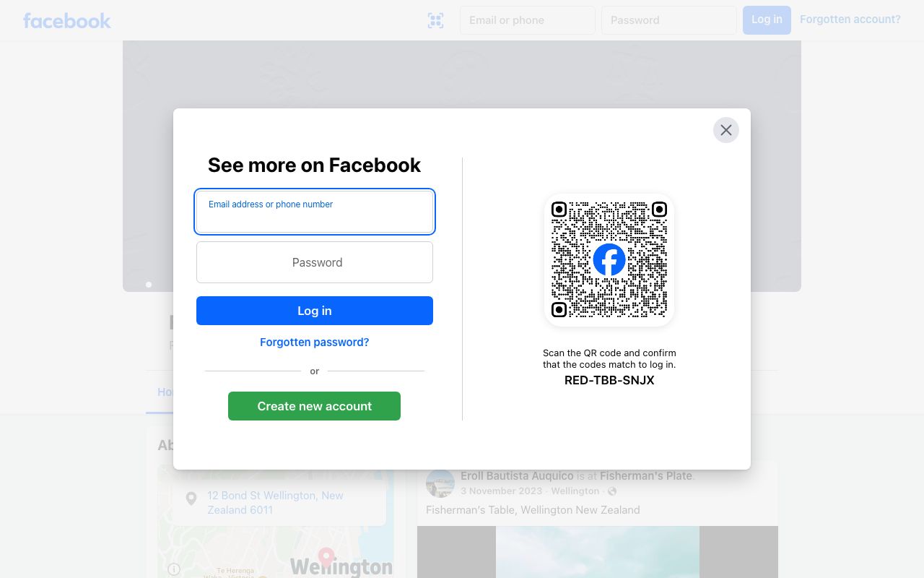Focus the dialog Password field

[315, 262]
